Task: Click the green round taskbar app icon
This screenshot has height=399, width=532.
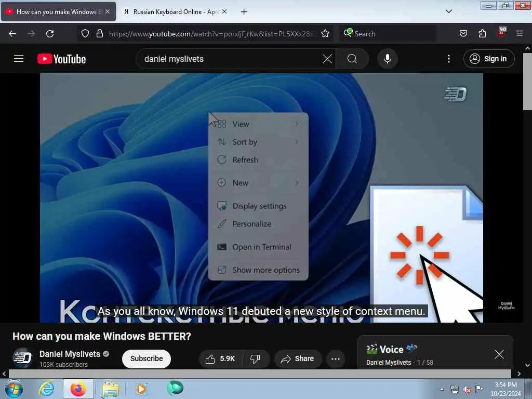Action: [x=175, y=388]
